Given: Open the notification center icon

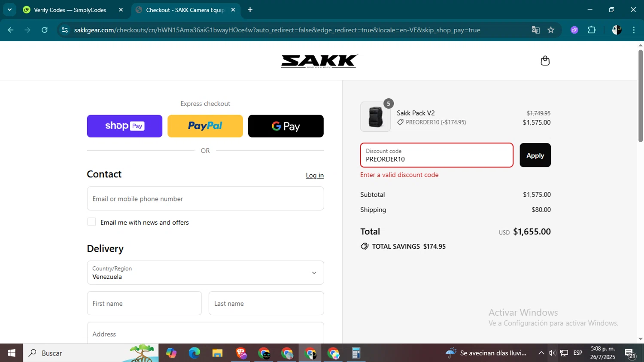Looking at the screenshot, I should (x=630, y=353).
